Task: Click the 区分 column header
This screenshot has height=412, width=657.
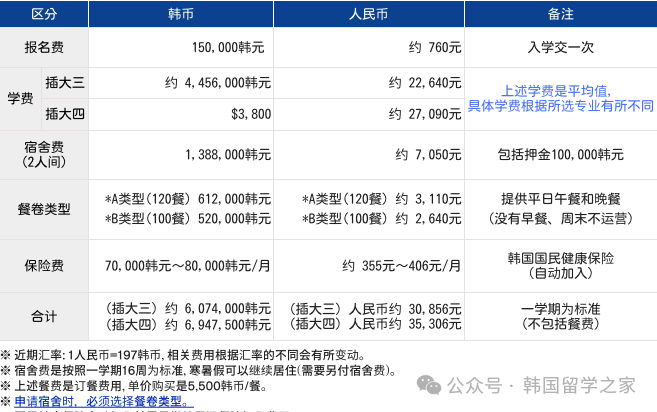Action: coord(44,14)
